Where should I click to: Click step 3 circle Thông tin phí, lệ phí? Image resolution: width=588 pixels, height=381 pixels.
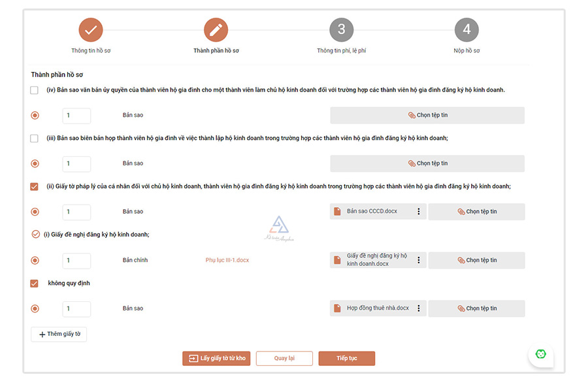[341, 30]
